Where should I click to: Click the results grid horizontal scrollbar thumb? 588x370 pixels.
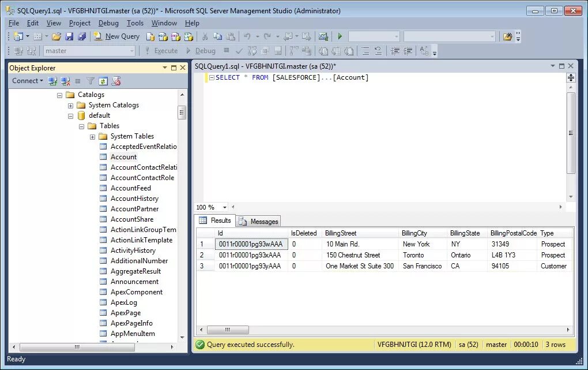(228, 330)
